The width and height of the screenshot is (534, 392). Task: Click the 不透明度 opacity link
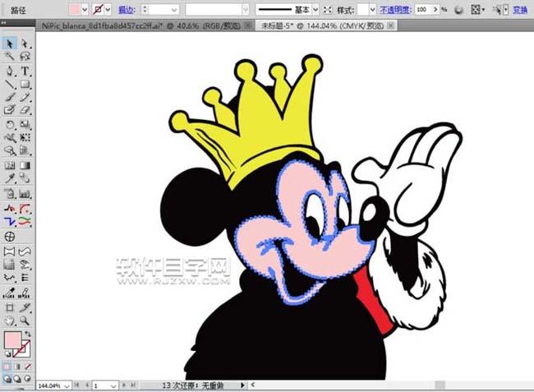[x=395, y=9]
